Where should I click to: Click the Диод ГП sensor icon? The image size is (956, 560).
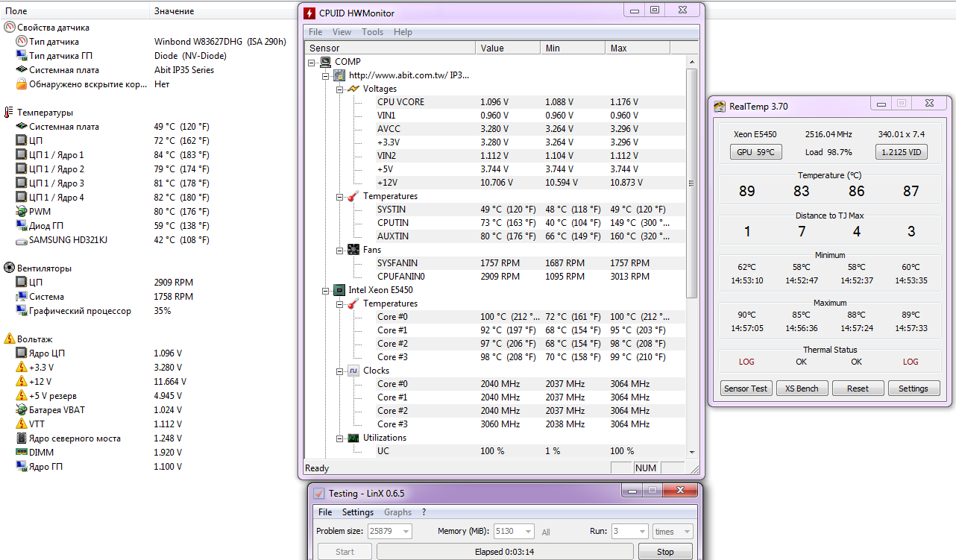coord(22,226)
